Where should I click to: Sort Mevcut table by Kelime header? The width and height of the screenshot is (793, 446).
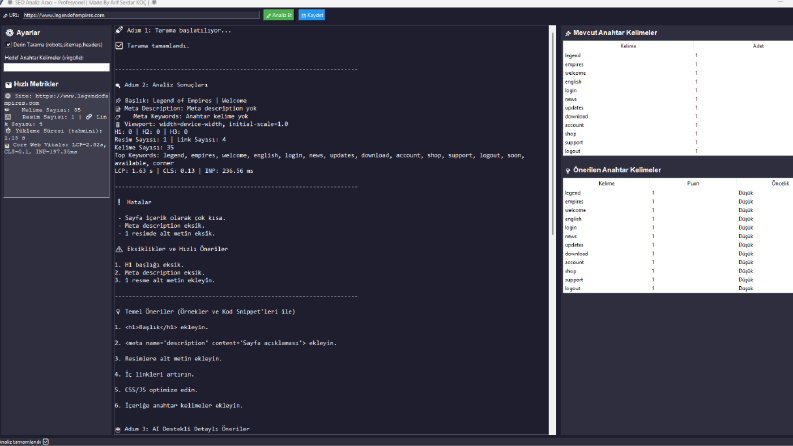pyautogui.click(x=628, y=46)
